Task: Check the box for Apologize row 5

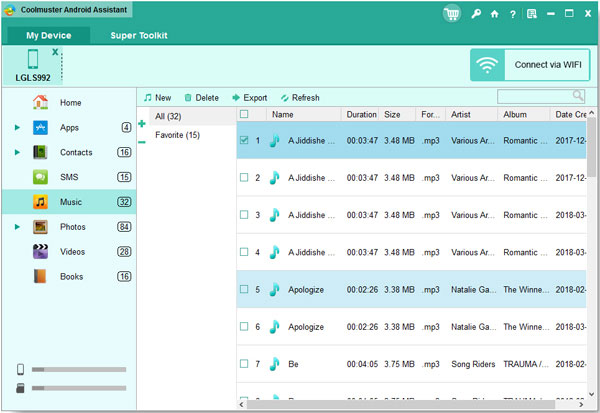Action: click(x=244, y=289)
